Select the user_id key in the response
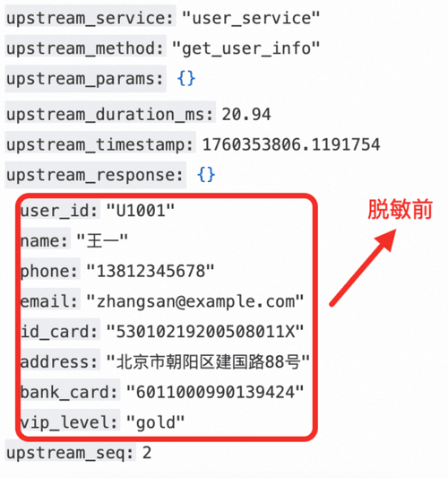448x478 pixels. click(x=60, y=211)
